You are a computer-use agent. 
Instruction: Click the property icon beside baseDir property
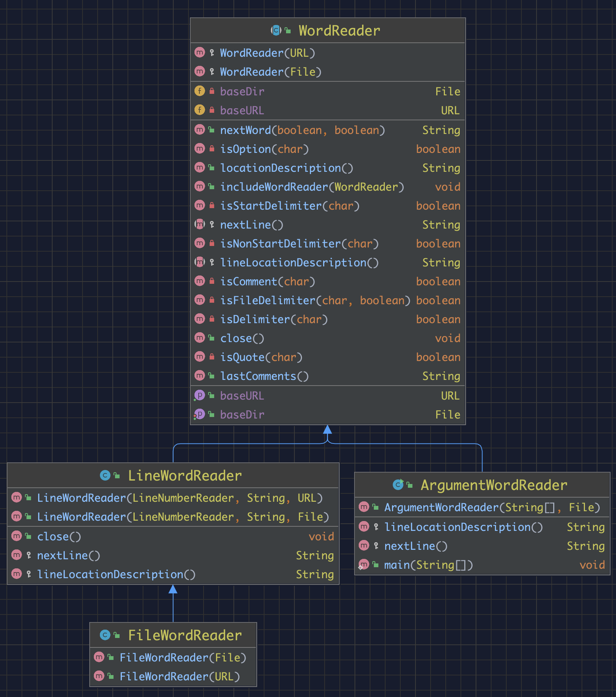[199, 414]
